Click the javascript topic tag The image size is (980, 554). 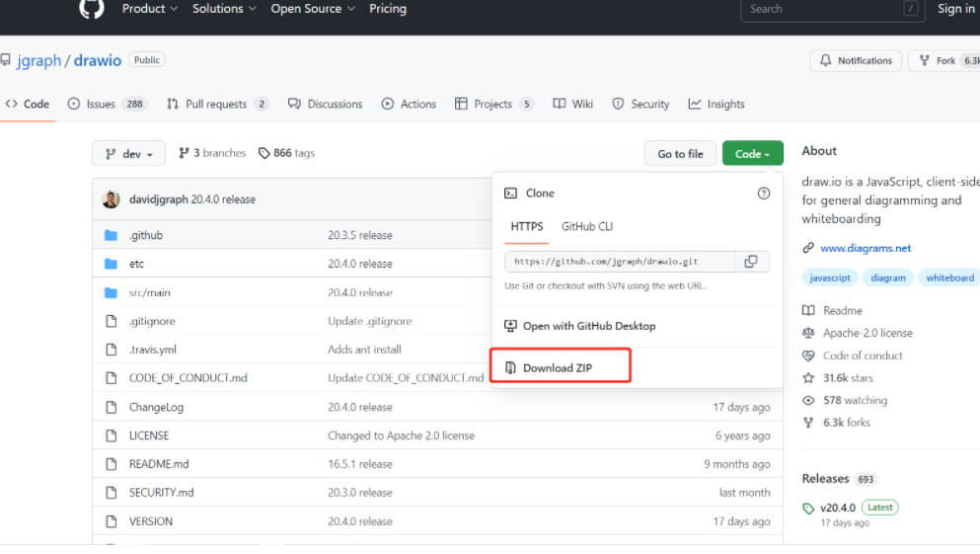coord(829,277)
